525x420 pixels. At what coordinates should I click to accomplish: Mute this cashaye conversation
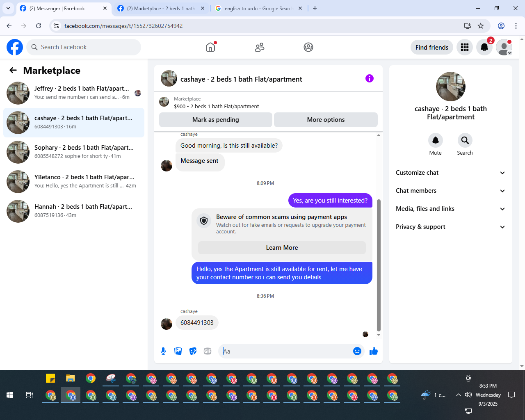pos(436,140)
